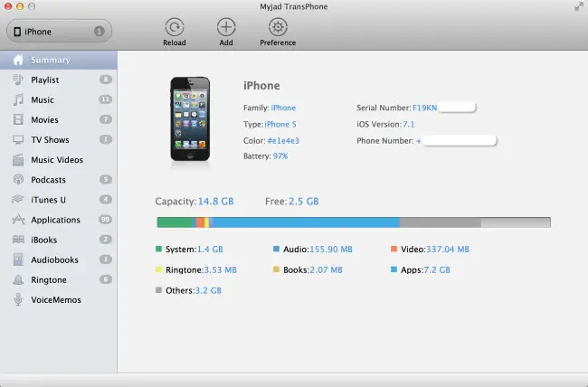Image resolution: width=588 pixels, height=387 pixels.
Task: Click the device count badge beside iPhone
Action: 99,31
